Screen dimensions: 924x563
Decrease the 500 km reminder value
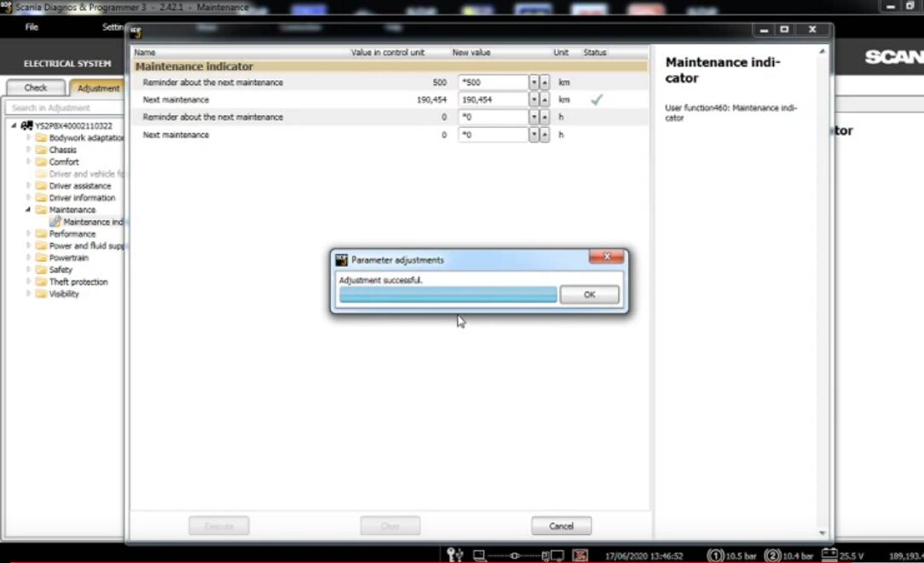tap(534, 83)
